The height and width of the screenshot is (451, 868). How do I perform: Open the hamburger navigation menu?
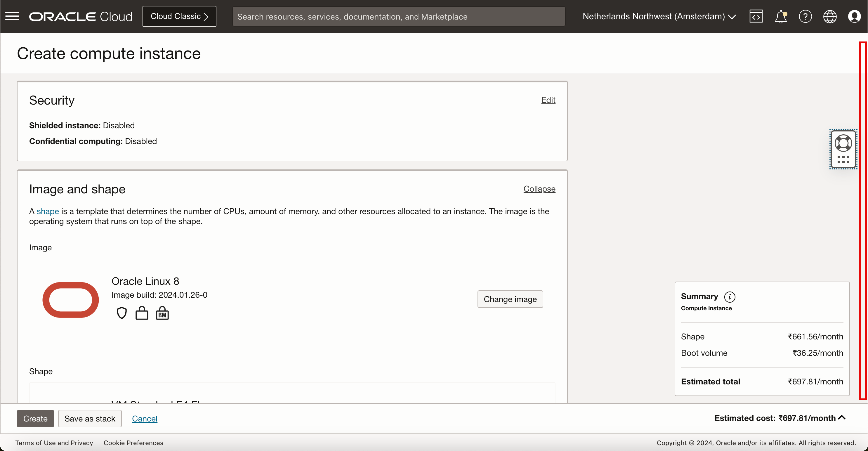pyautogui.click(x=13, y=16)
